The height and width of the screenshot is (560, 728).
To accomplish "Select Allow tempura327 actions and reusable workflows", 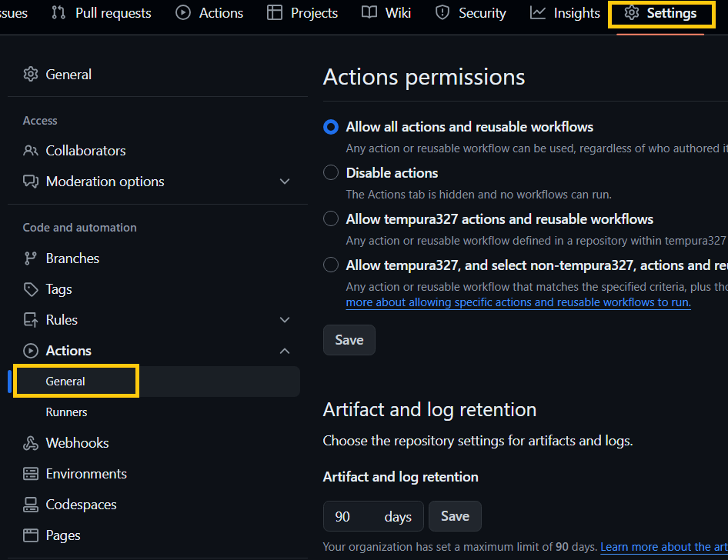I will pyautogui.click(x=331, y=218).
